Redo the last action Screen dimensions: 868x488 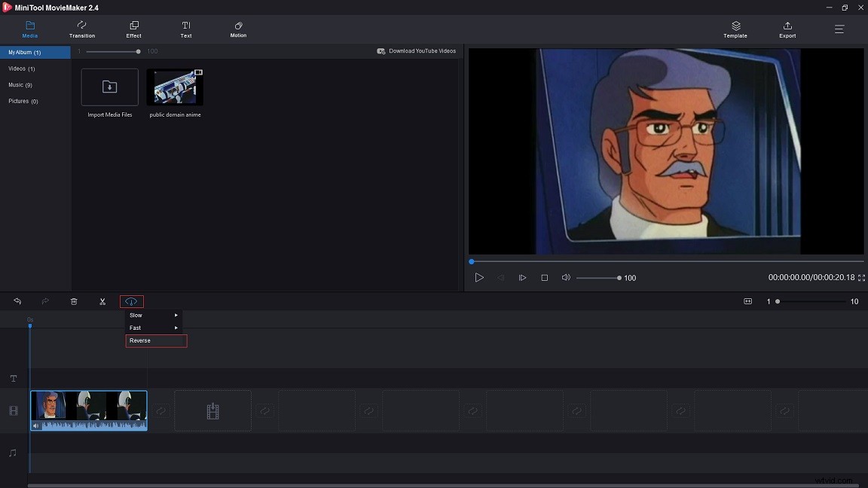click(45, 301)
